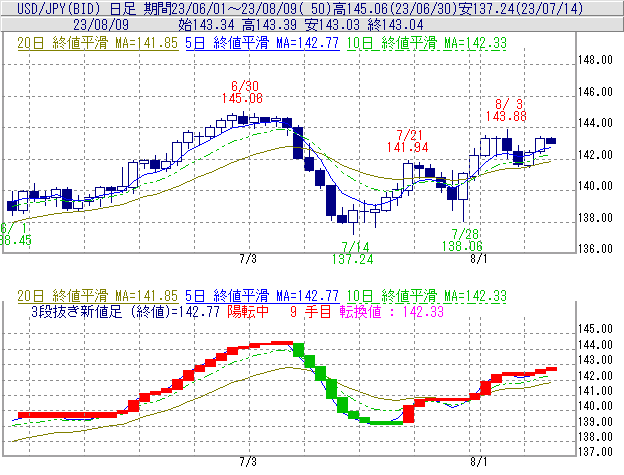
Task: Click the 7/28 138.06 low annotation
Action: click(x=462, y=240)
